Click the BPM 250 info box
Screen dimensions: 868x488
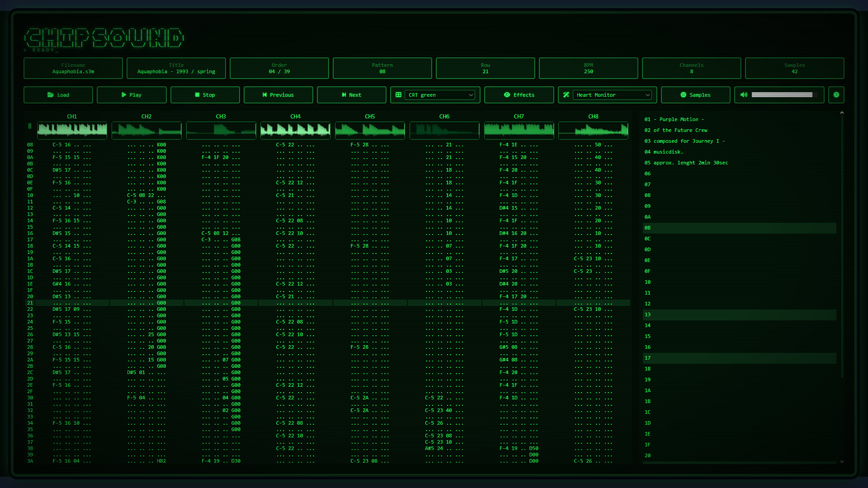click(x=589, y=68)
